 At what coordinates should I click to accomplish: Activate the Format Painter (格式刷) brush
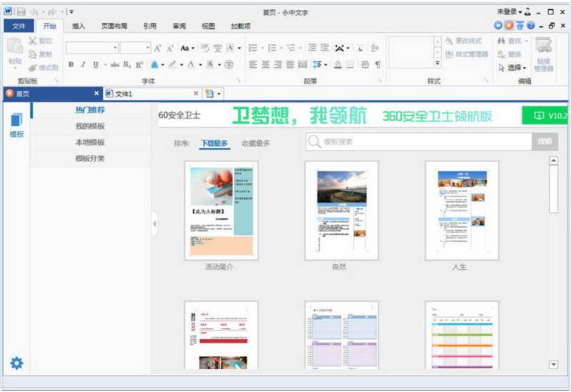[x=32, y=68]
